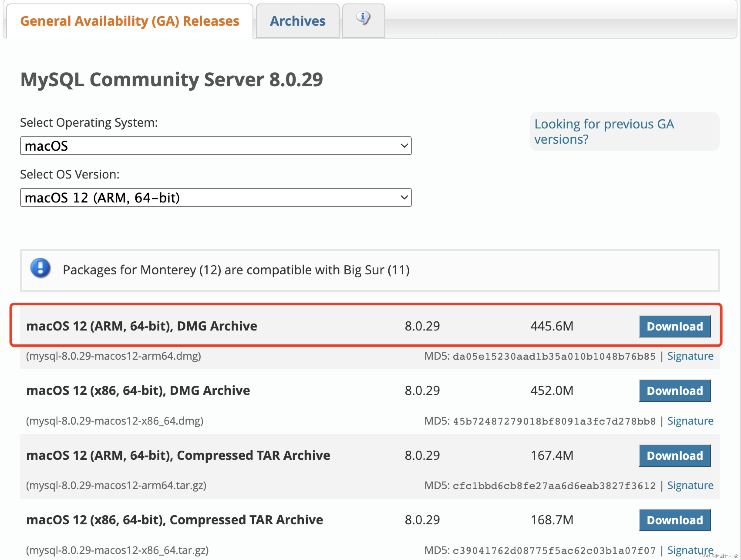The image size is (741, 560).
Task: Switch to the Archives tab
Action: tap(298, 21)
